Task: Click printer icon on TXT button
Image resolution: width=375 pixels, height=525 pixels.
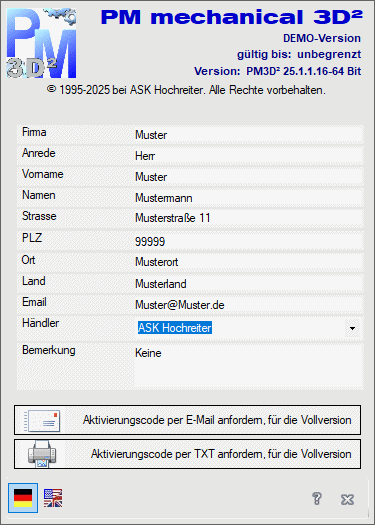Action: pos(42,455)
